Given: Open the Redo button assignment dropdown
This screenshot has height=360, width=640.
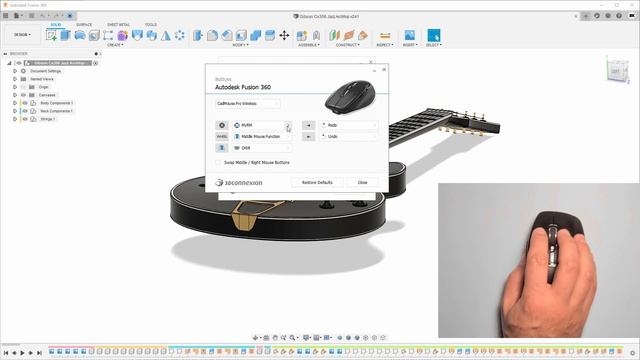Looking at the screenshot, I should tap(348, 125).
